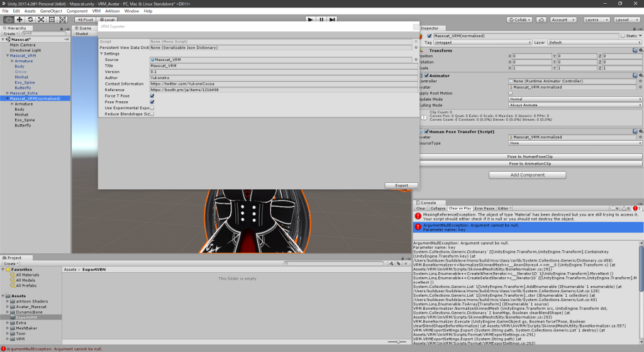Select MissingReferenceException console entry
Viewport: 644px width, 352px height.
528,217
